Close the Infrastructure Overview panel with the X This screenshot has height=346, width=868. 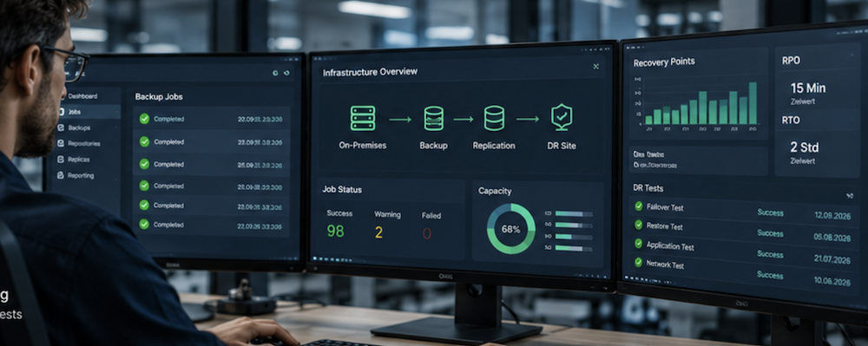click(596, 66)
